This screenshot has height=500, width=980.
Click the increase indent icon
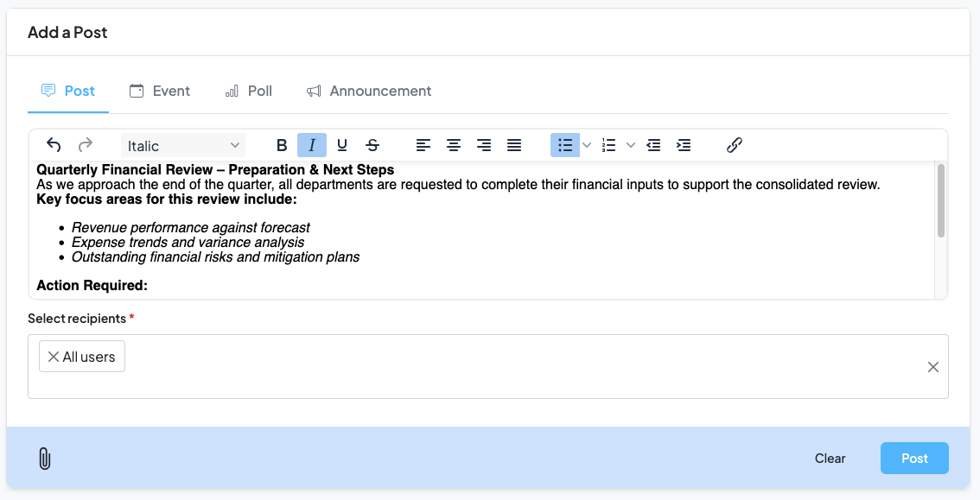684,145
